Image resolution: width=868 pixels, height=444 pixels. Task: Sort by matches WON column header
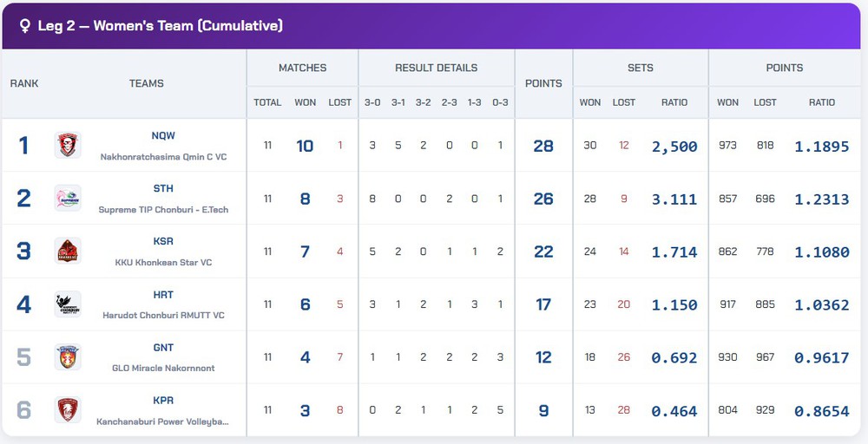(305, 102)
